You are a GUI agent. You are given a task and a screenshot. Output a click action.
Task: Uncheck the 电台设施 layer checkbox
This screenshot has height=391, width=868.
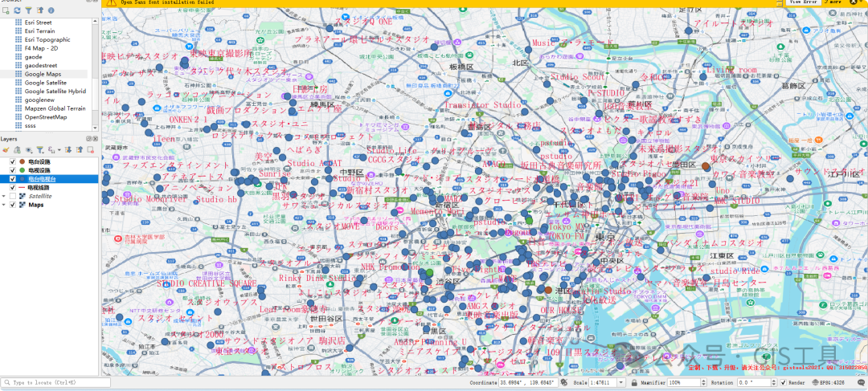click(x=13, y=161)
